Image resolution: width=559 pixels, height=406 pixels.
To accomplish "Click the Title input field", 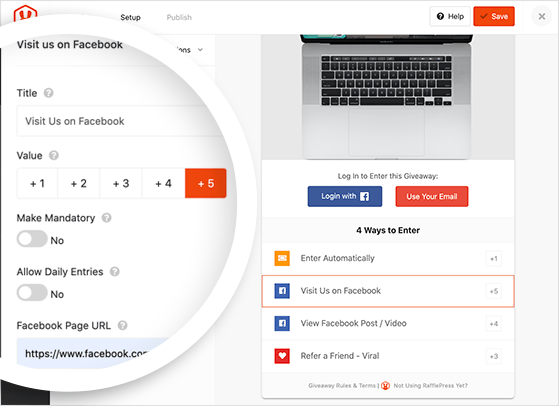I will click(119, 121).
